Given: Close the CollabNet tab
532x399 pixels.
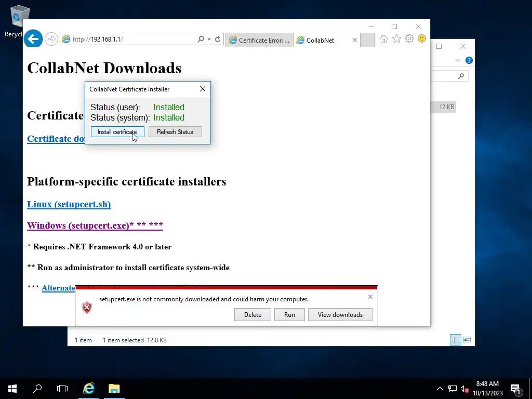Looking at the screenshot, I should (354, 40).
